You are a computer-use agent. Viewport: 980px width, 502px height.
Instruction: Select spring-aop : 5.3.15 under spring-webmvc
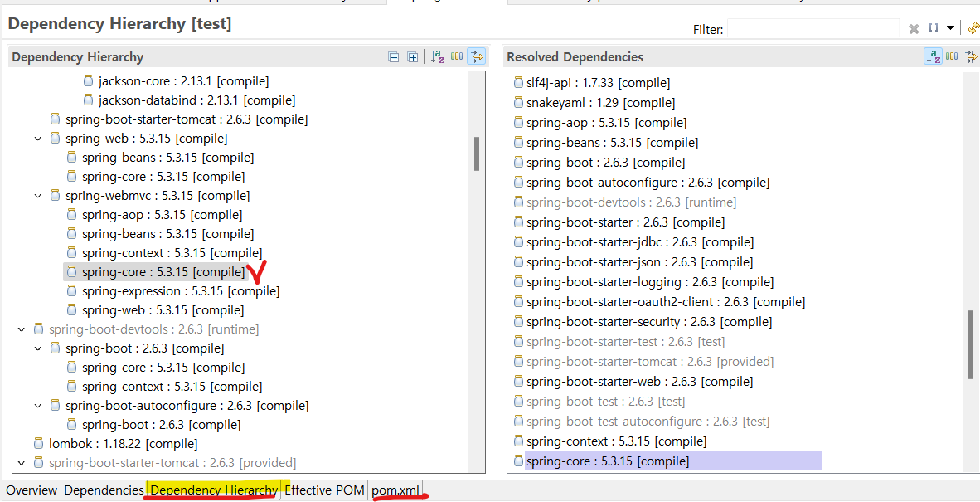pyautogui.click(x=162, y=215)
